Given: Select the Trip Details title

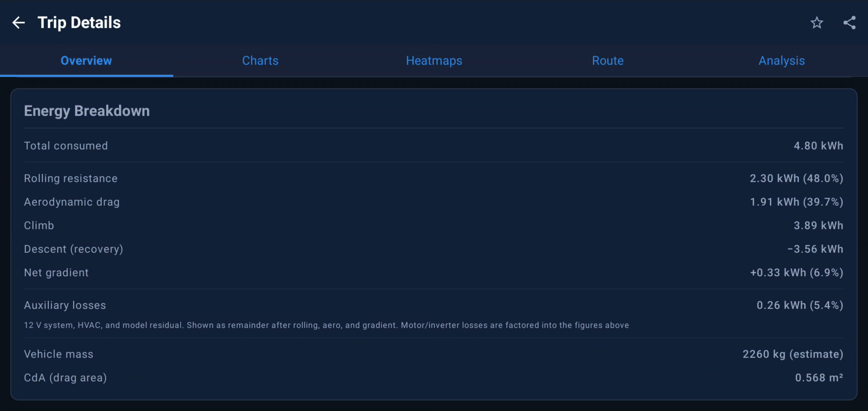Looking at the screenshot, I should click(79, 23).
